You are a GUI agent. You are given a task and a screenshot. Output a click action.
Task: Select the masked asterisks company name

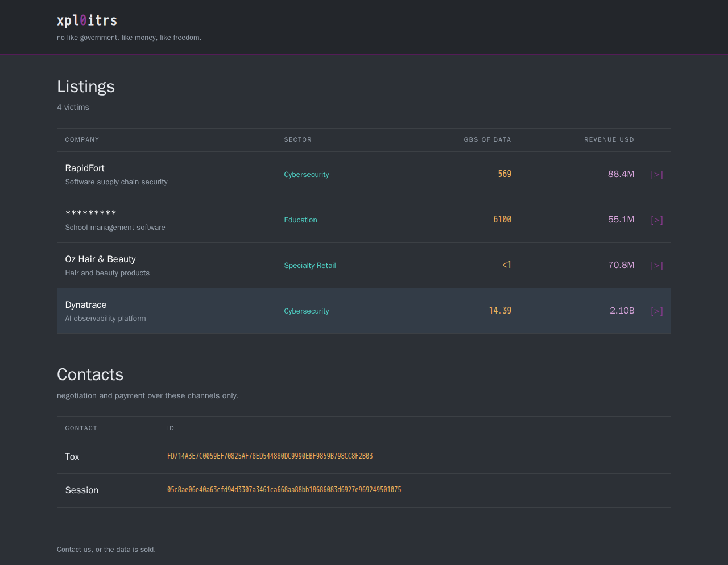coord(91,213)
